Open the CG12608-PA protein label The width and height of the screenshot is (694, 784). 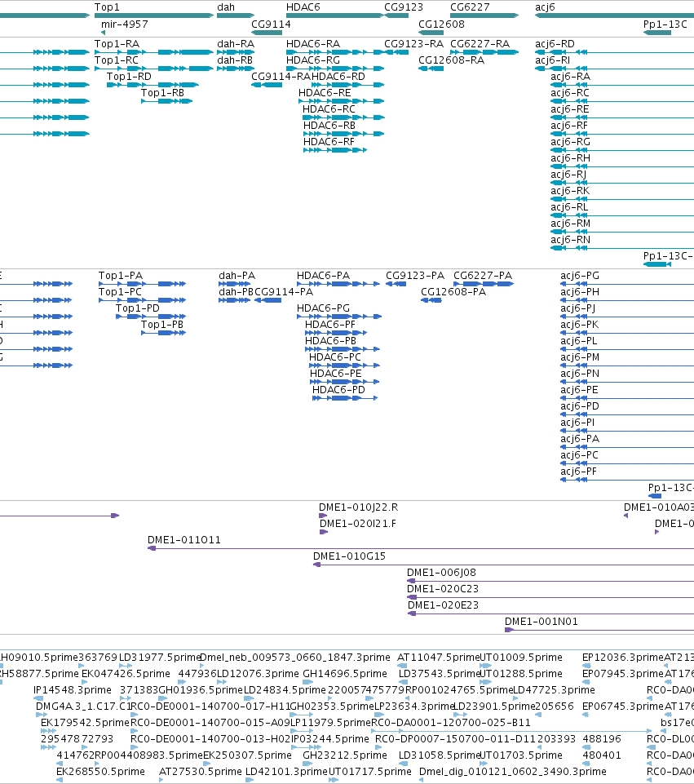point(453,291)
